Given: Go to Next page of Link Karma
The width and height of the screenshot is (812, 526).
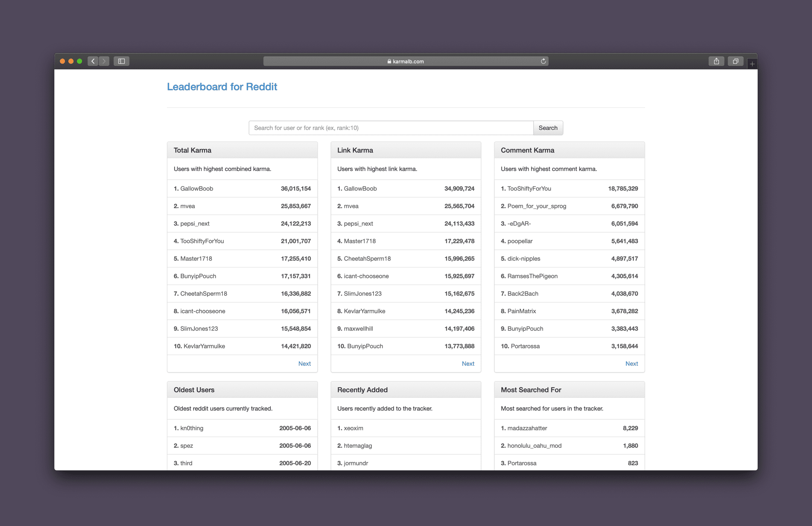Looking at the screenshot, I should [x=468, y=364].
